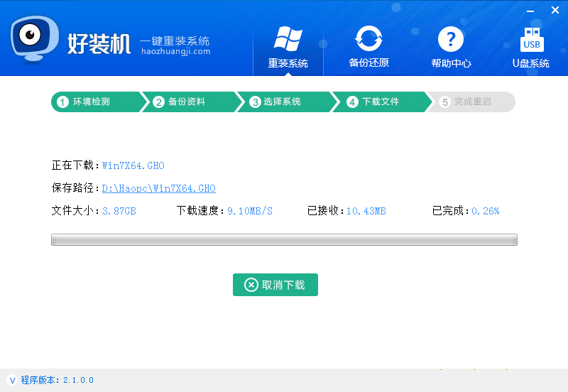Minimize the 好装机 window

(532, 11)
